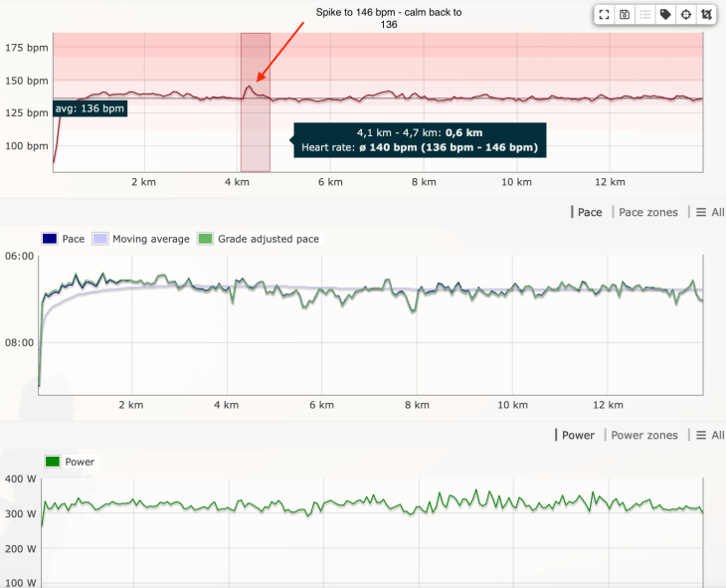This screenshot has width=726, height=588.
Task: Click the avg: 136 bpm label
Action: [90, 108]
